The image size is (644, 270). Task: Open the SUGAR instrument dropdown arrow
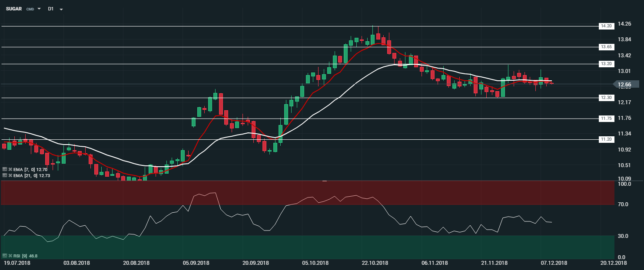click(x=39, y=9)
